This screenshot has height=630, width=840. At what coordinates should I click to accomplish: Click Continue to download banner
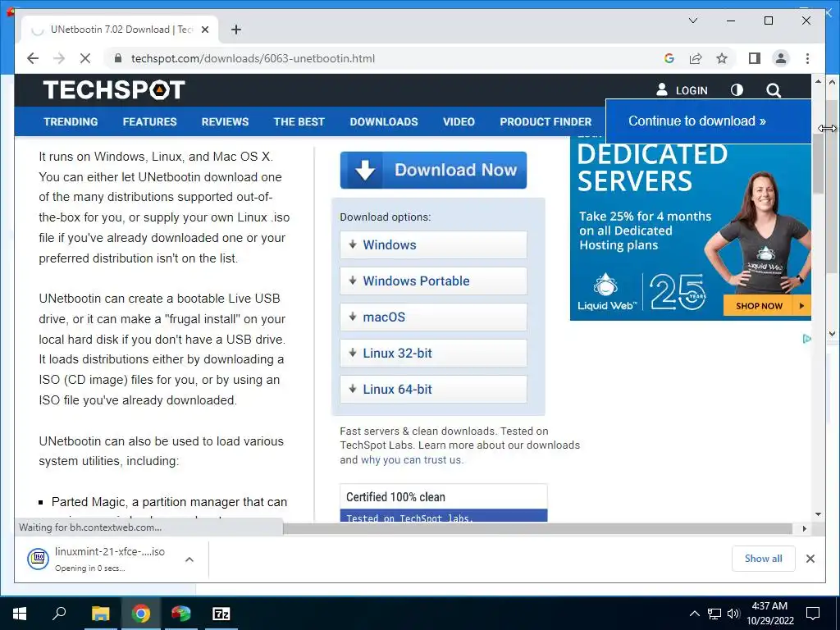[708, 121]
